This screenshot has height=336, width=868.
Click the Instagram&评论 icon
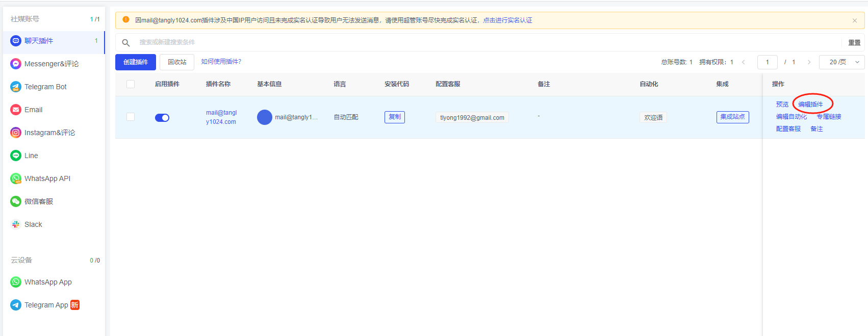[x=16, y=133]
